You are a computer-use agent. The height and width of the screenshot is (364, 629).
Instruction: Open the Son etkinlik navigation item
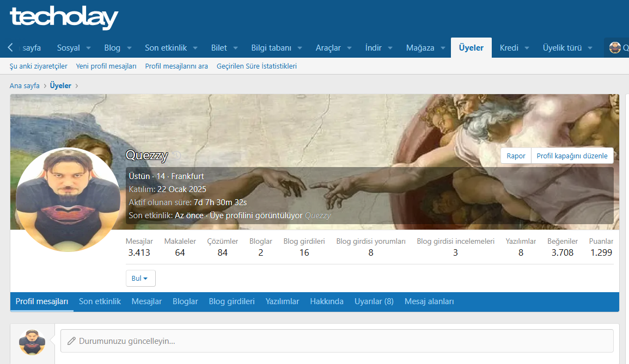coord(166,48)
